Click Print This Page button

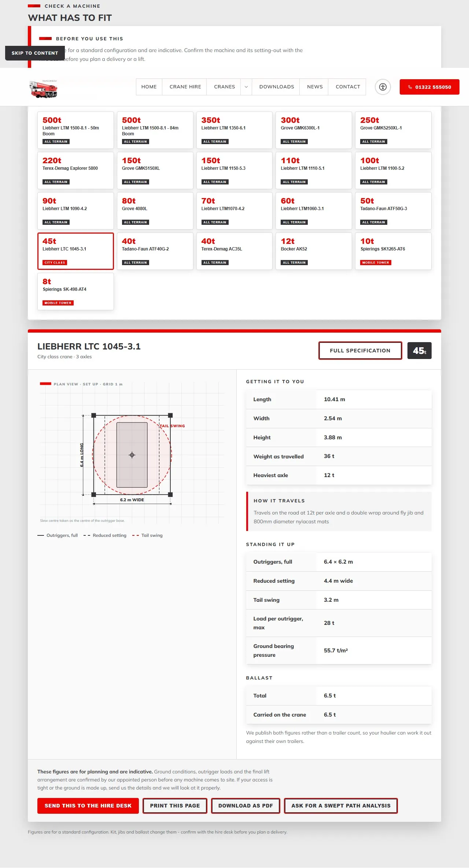pyautogui.click(x=175, y=806)
